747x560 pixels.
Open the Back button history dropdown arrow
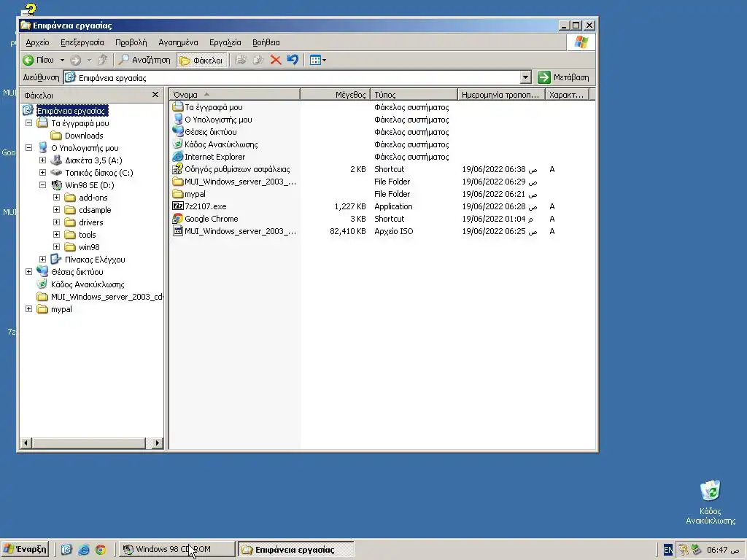[x=62, y=60]
